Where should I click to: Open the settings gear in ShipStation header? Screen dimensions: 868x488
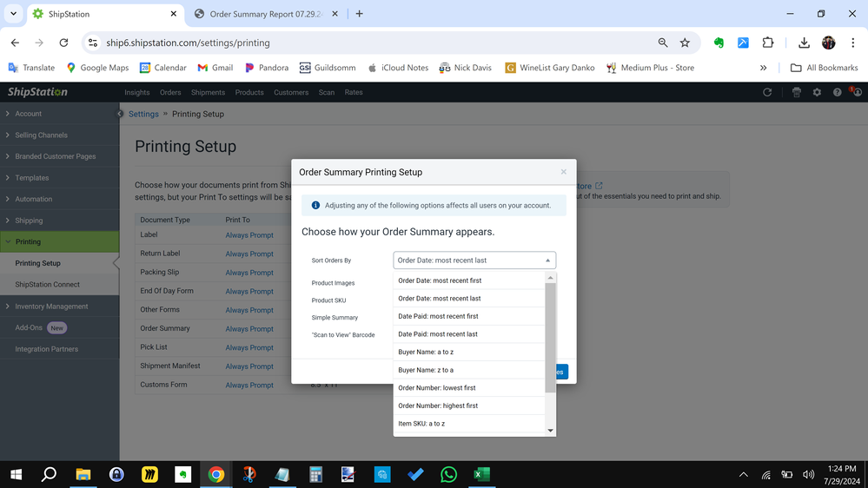coord(817,92)
